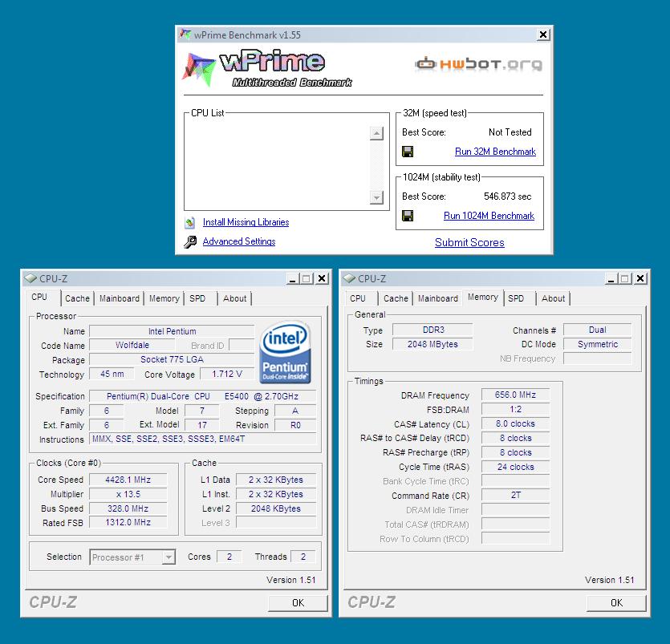The height and width of the screenshot is (644, 670).
Task: Click the CPU List scroll down arrow
Action: pos(376,197)
